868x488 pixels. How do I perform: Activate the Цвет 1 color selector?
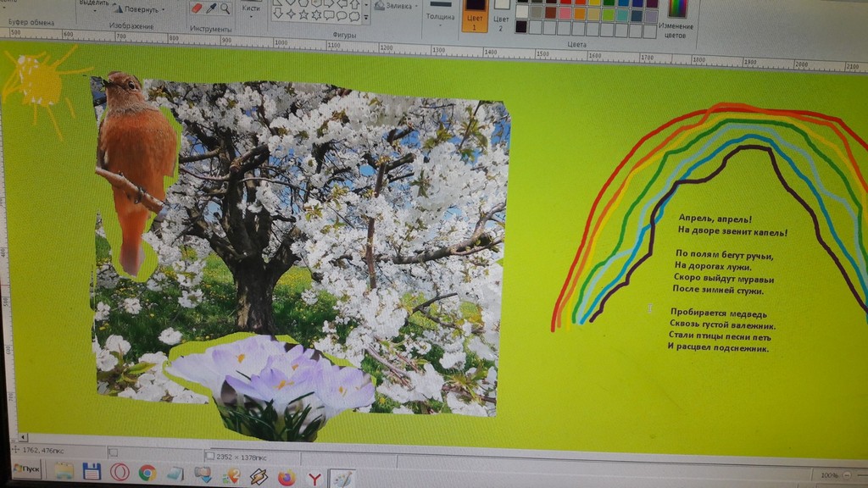[475, 15]
